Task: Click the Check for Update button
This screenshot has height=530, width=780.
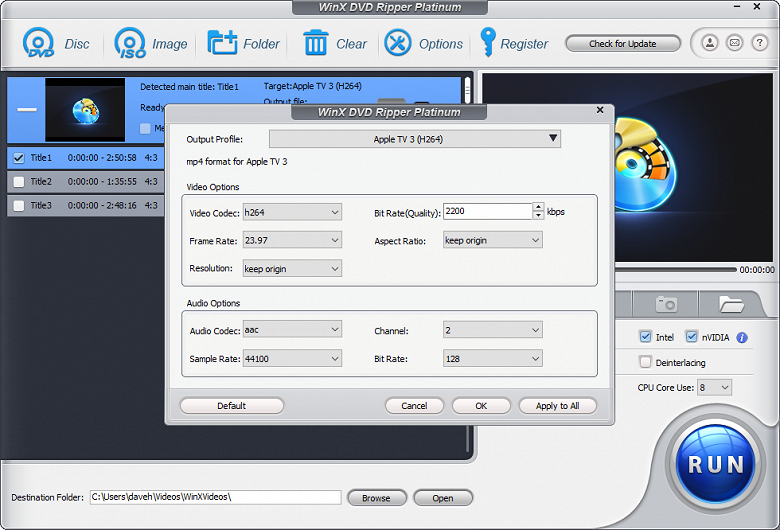Action: tap(623, 44)
